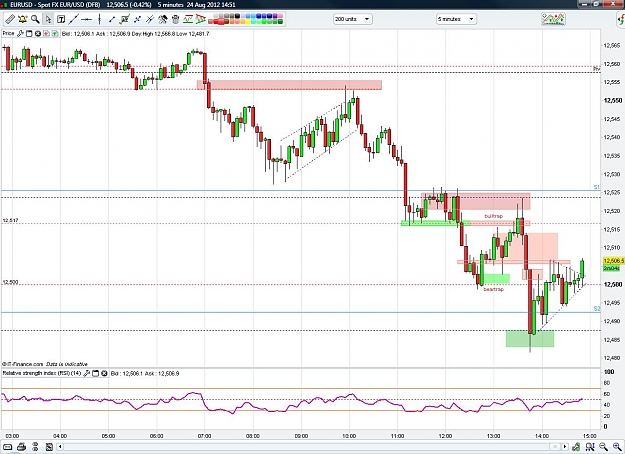Minimize the EURUSD chart window
Screen dimensions: 625x454
[585, 3]
